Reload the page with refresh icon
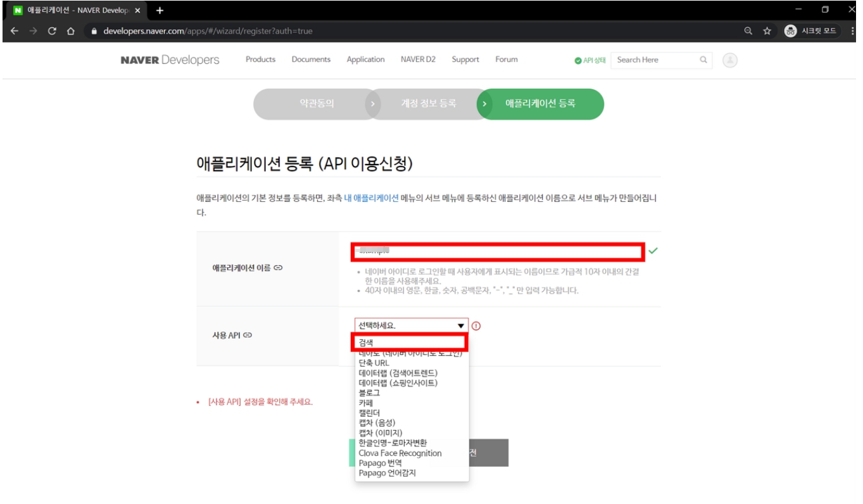This screenshot has height=504, width=863. point(52,31)
